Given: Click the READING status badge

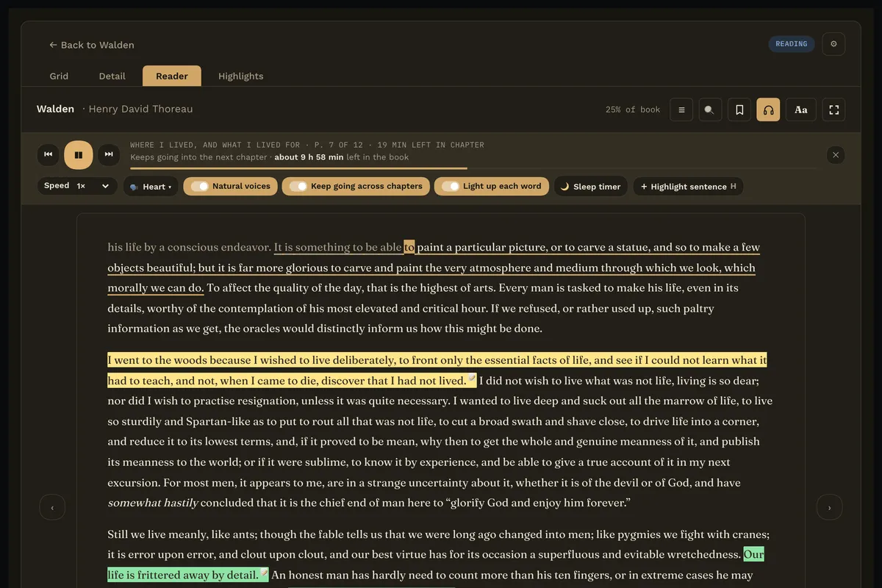Looking at the screenshot, I should click(792, 44).
